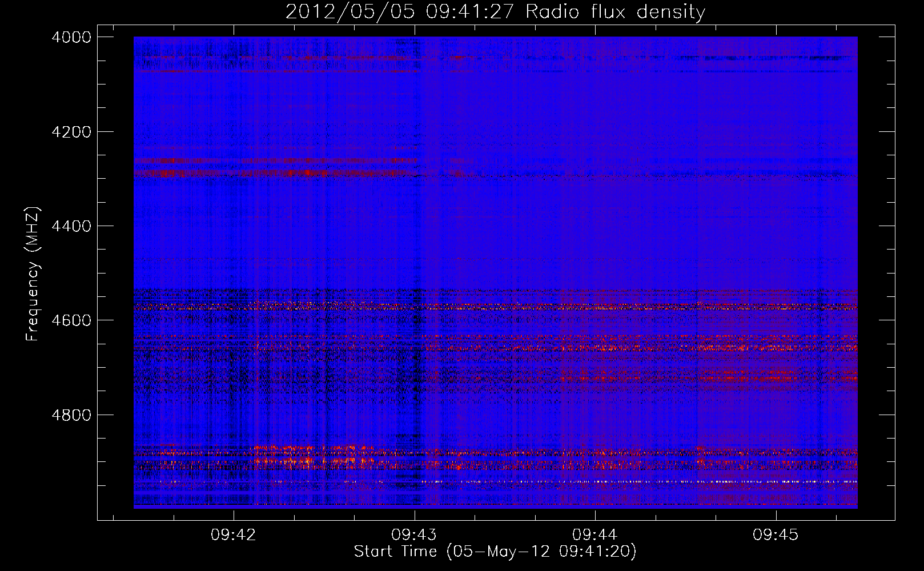Select the 4600 frequency tick label
This screenshot has width=924, height=571.
(x=71, y=320)
